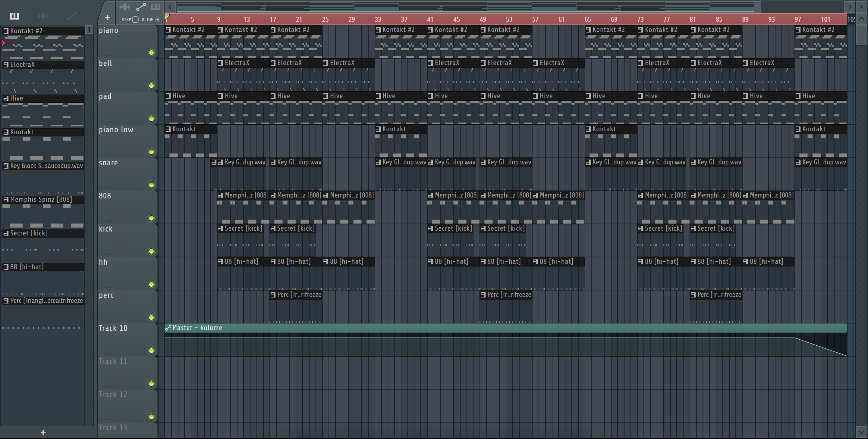Click the zoom button at the top-right corner
868x439 pixels.
862,6
